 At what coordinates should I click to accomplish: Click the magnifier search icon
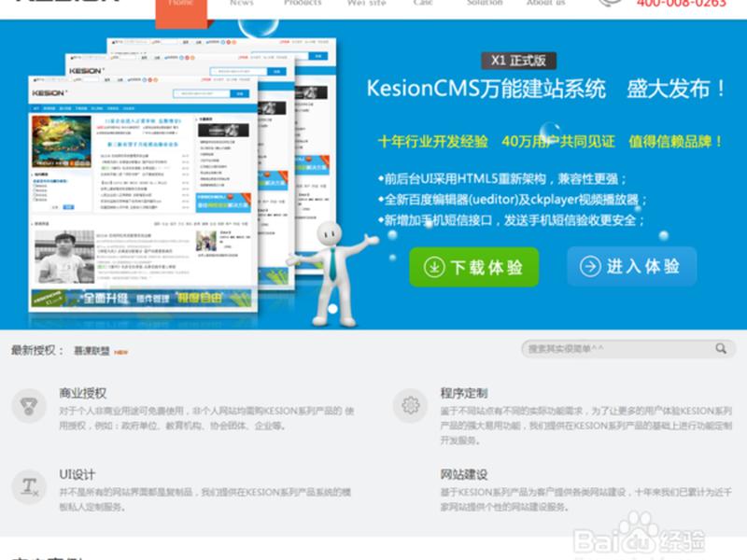click(721, 348)
